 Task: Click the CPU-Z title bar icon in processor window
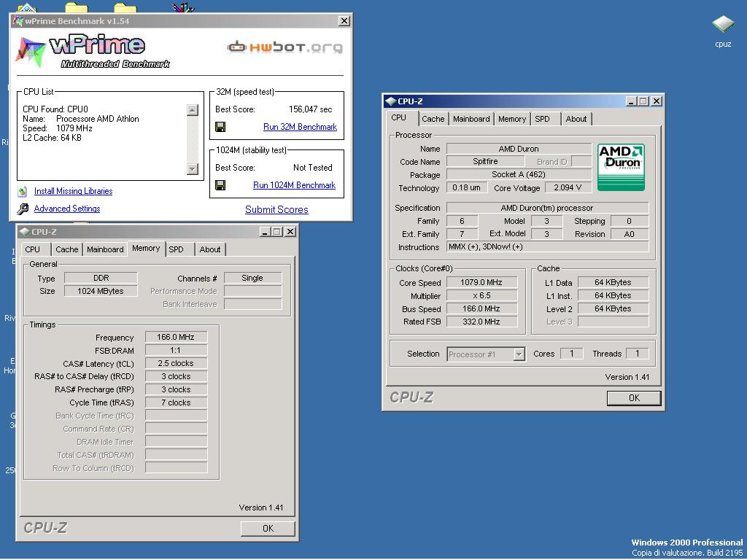pos(391,101)
